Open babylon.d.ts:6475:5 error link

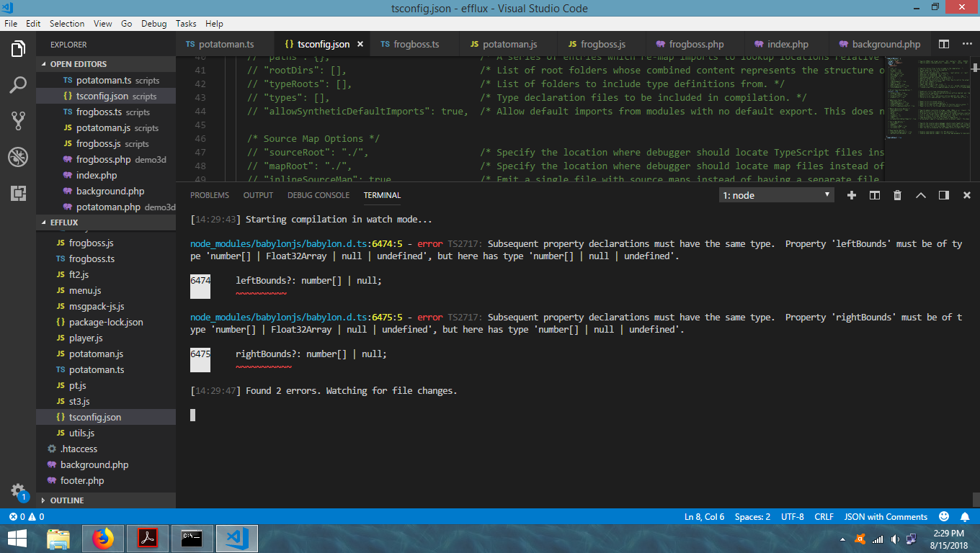pos(296,318)
